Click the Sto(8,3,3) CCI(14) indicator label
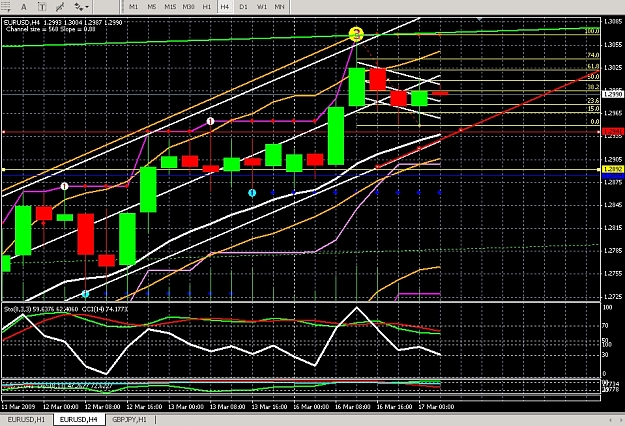 coord(66,309)
